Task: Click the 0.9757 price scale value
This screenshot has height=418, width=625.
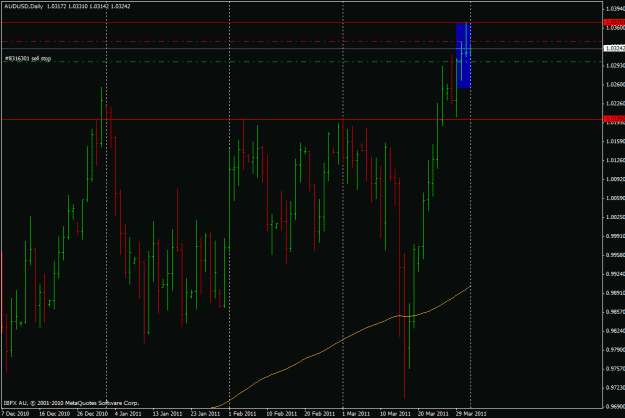Action: (615, 369)
